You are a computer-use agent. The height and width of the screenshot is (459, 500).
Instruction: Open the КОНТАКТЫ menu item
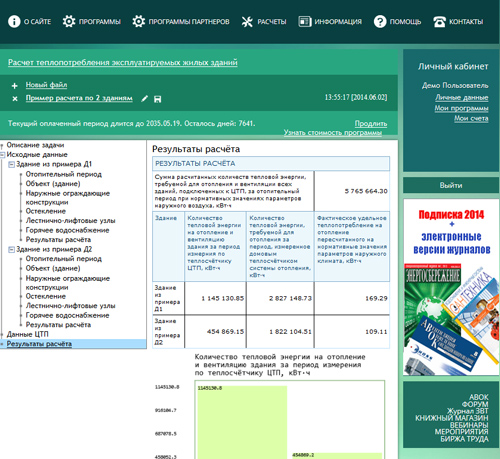(466, 22)
